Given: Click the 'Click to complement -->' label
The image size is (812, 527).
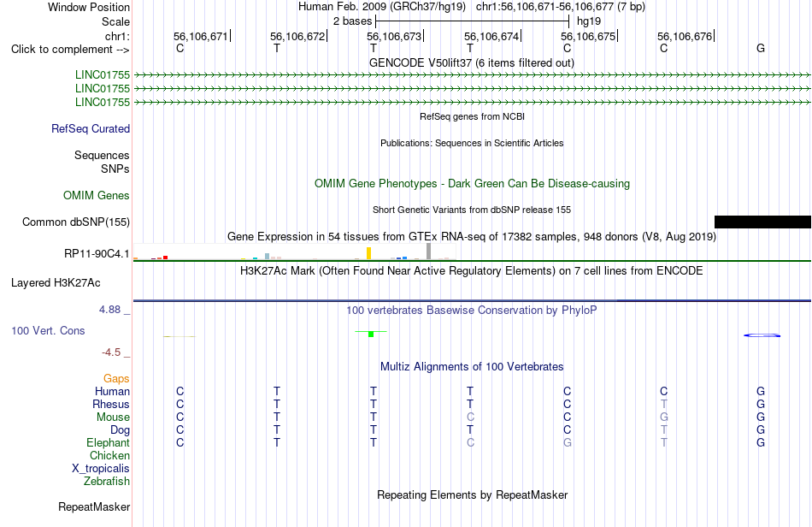Looking at the screenshot, I should click(x=70, y=50).
